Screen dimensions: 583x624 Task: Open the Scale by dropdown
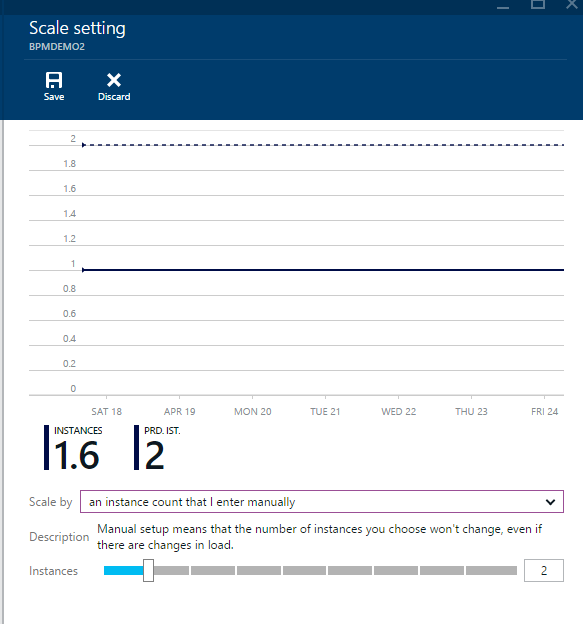point(322,501)
